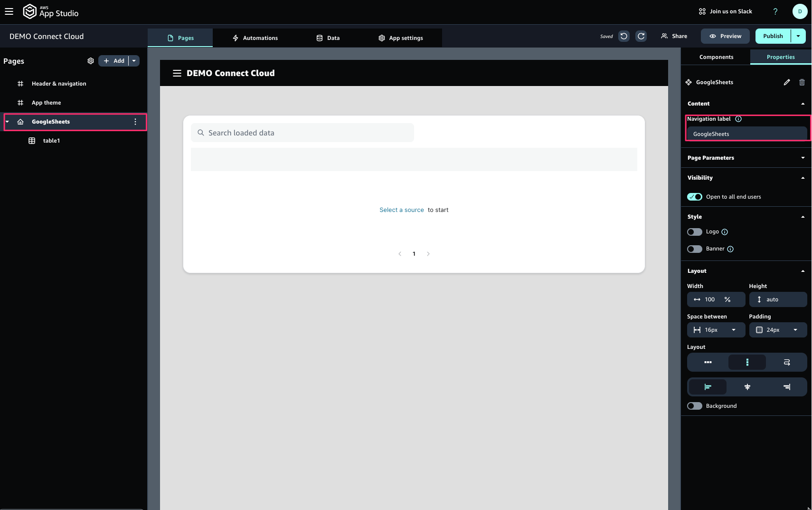Collapse the Content section
Viewport: 812px width, 510px height.
[x=803, y=104]
